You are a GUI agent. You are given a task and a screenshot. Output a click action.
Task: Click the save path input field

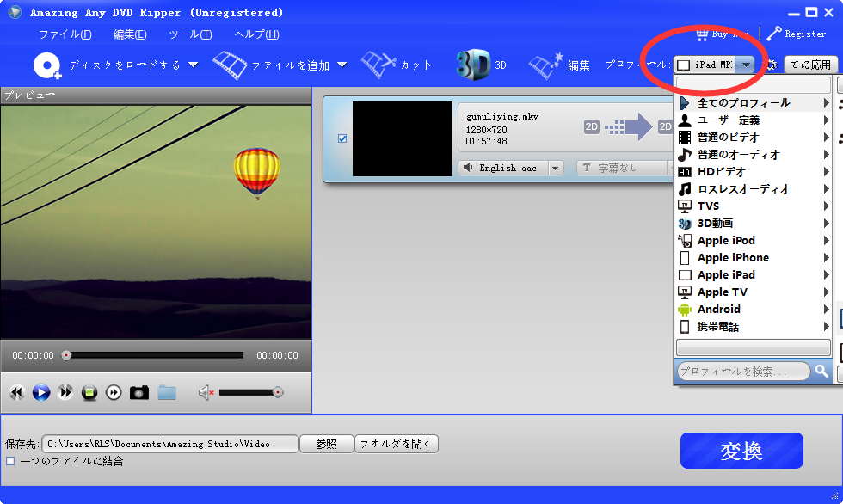click(170, 444)
